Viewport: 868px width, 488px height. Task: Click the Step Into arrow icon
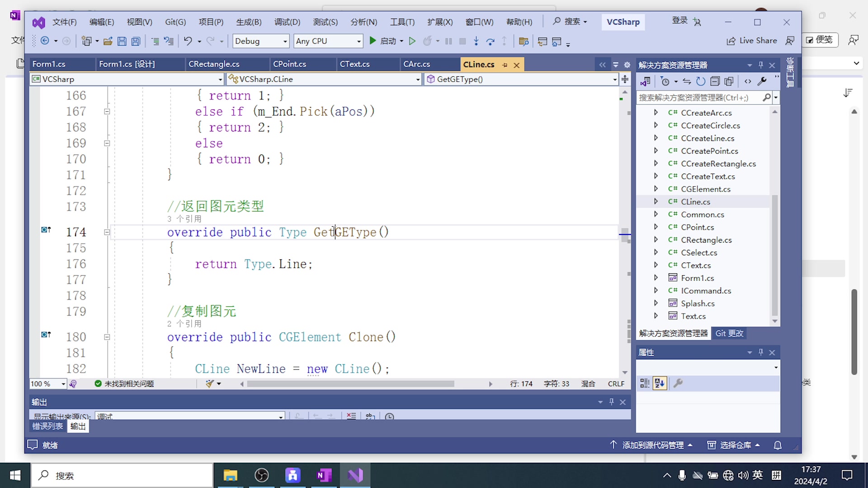[476, 41]
